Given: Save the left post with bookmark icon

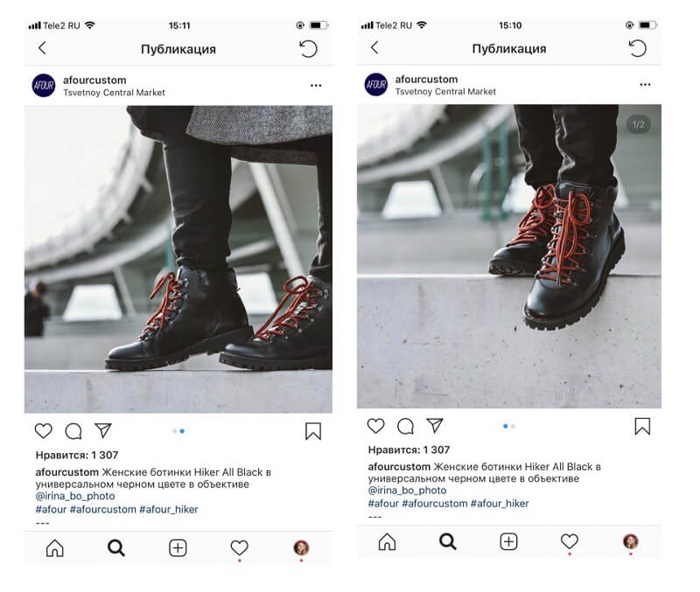Looking at the screenshot, I should click(313, 431).
